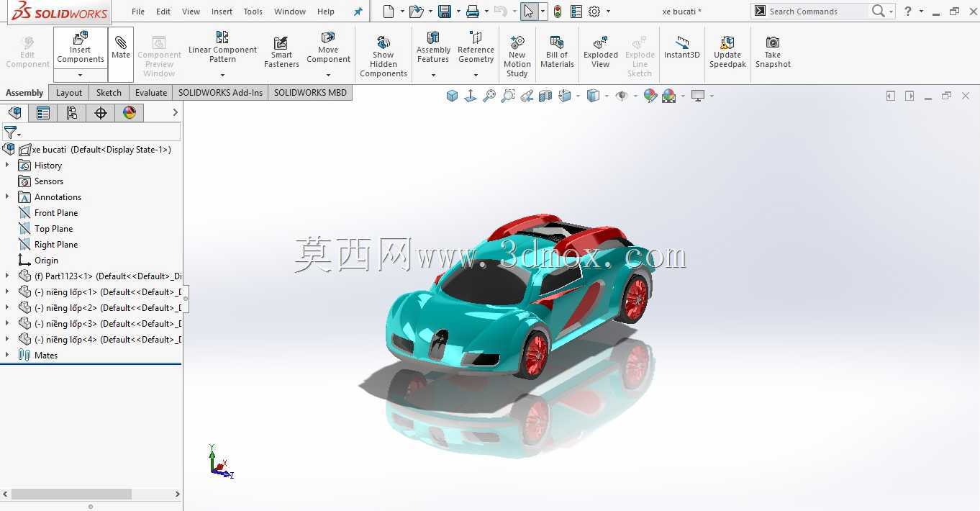Open the PropertyManager tab
The width and height of the screenshot is (980, 511).
[43, 113]
